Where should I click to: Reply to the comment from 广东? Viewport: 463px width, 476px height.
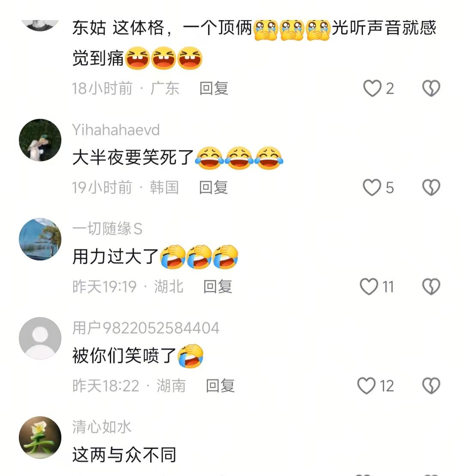[214, 88]
